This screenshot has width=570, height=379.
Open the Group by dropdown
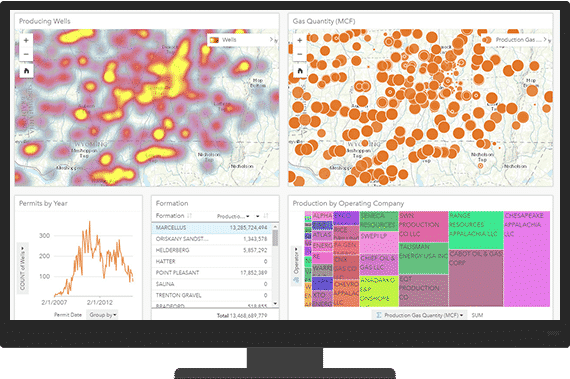103,315
